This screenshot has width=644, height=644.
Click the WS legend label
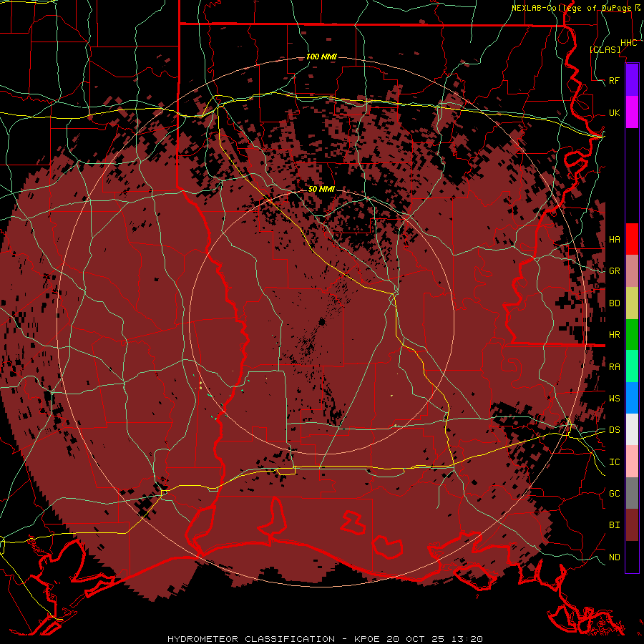pos(614,399)
